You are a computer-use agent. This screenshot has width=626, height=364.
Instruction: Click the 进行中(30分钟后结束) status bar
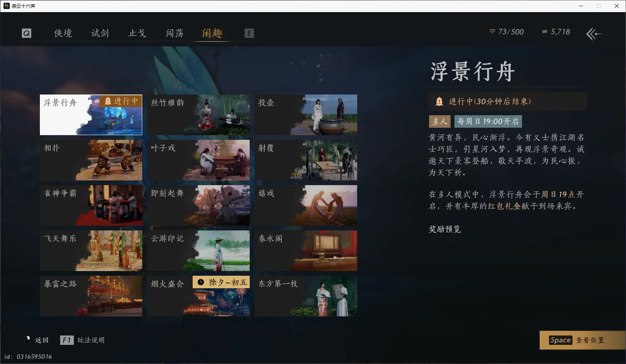[x=507, y=102]
